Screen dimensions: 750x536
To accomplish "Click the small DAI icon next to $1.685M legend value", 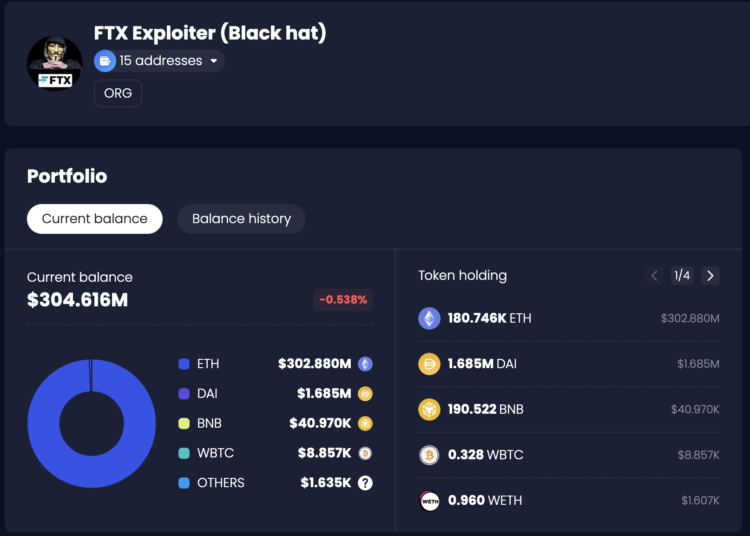I will click(x=365, y=394).
